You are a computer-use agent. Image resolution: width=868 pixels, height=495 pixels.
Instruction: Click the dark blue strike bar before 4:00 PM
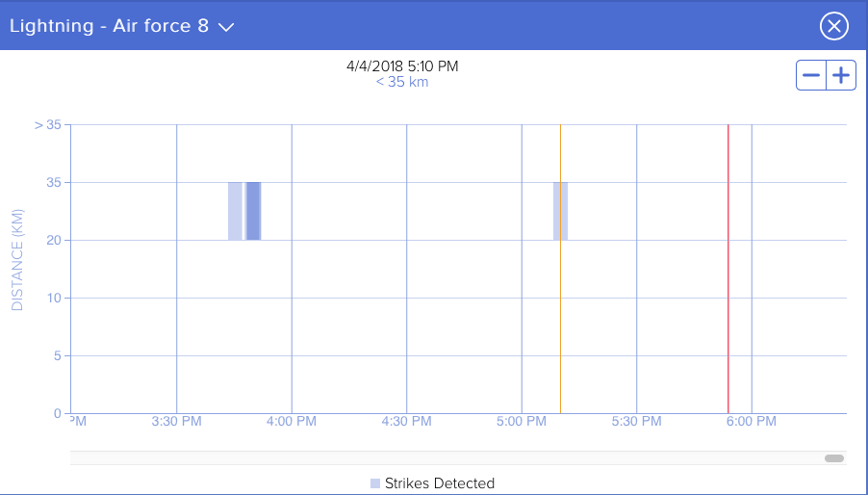(x=254, y=211)
